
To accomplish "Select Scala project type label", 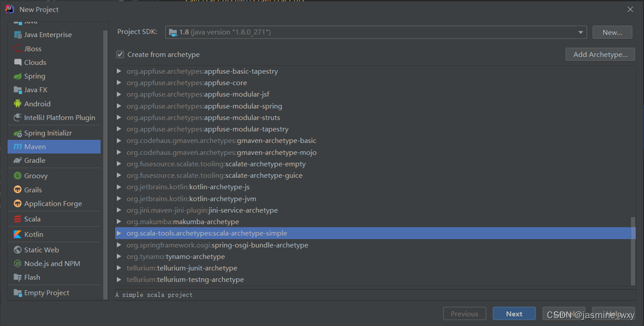I will [32, 219].
